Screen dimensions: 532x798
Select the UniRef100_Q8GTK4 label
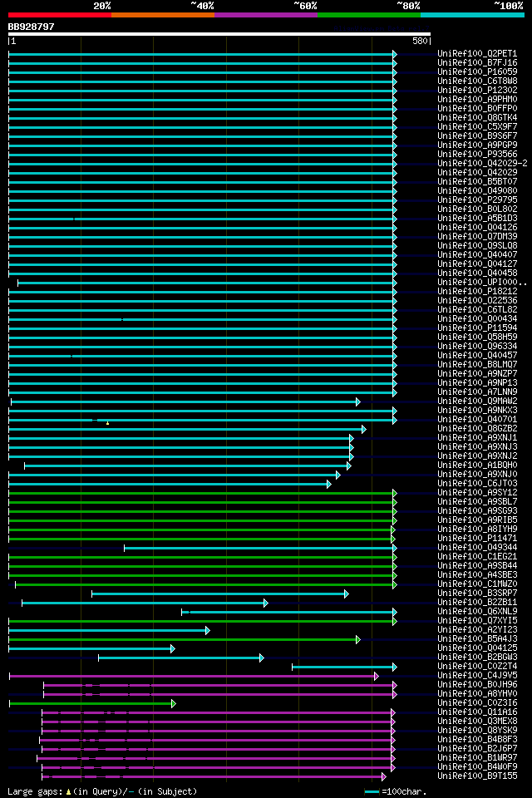point(477,117)
